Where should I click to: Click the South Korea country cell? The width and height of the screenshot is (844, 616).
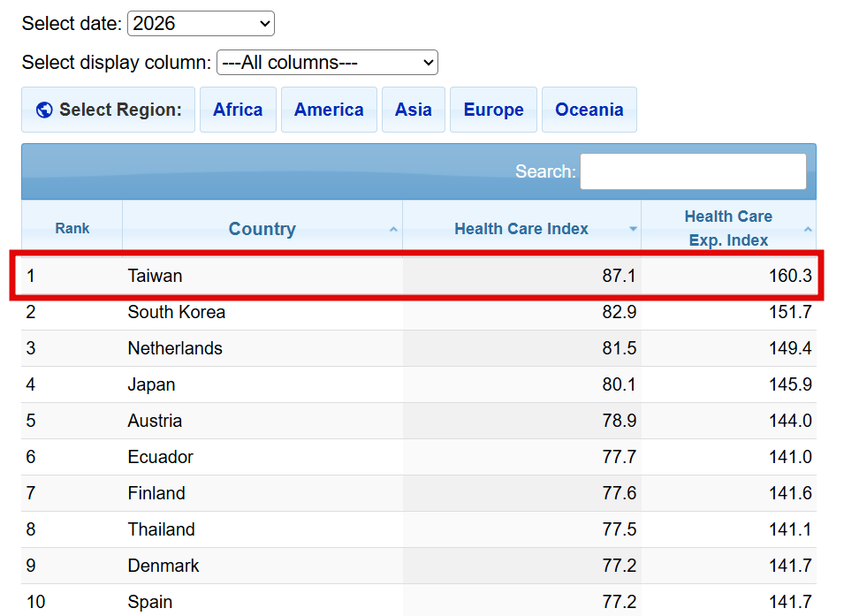176,312
